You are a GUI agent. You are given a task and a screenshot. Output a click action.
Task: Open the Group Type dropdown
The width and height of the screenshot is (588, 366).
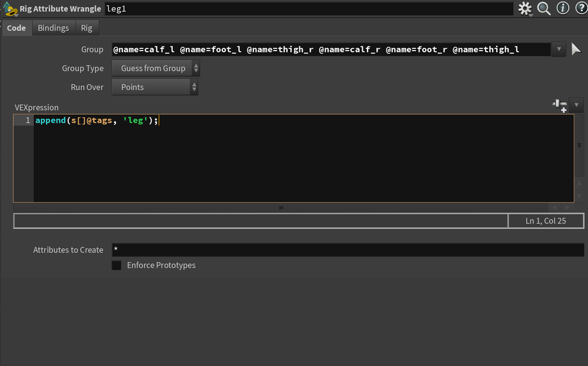tap(156, 68)
